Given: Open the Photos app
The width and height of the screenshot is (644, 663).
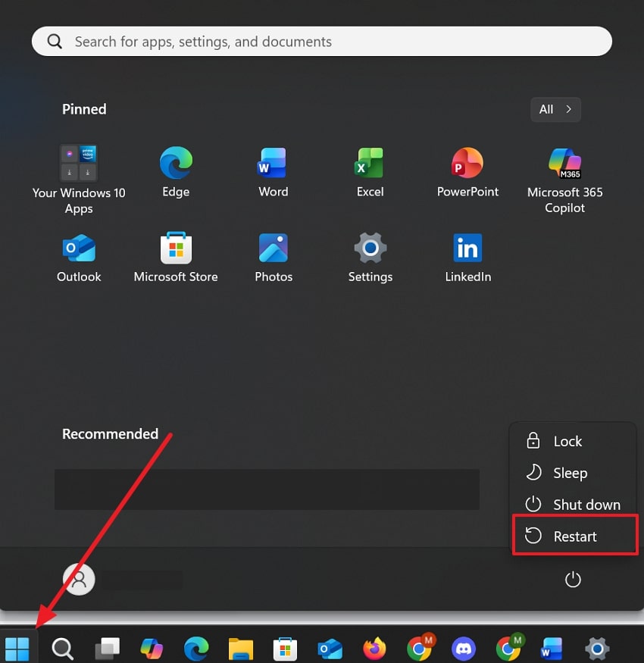Looking at the screenshot, I should [x=274, y=256].
